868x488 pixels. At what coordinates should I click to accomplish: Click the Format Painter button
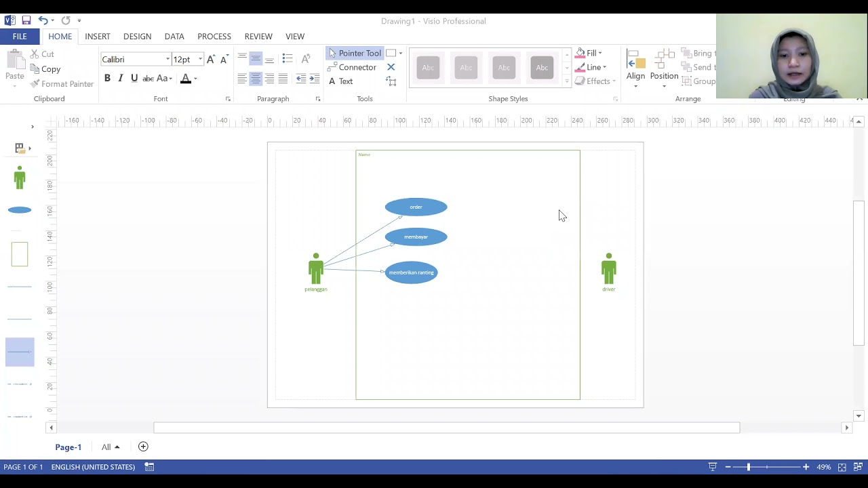pos(62,84)
